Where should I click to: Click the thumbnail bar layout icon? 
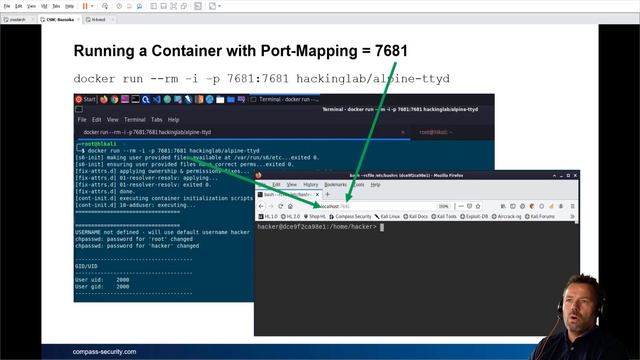pos(164,6)
